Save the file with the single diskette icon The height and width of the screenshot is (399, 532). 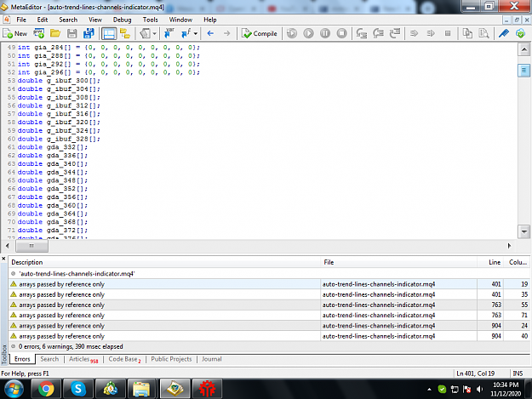click(x=72, y=33)
